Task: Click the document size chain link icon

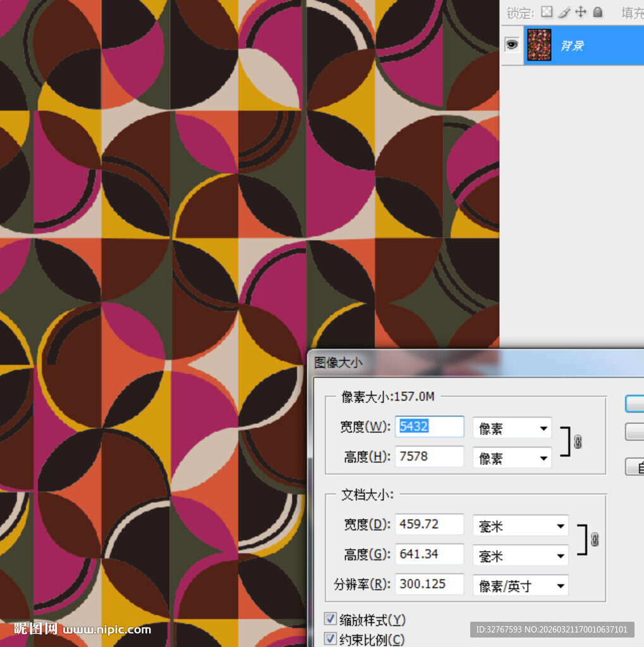Action: coord(594,539)
